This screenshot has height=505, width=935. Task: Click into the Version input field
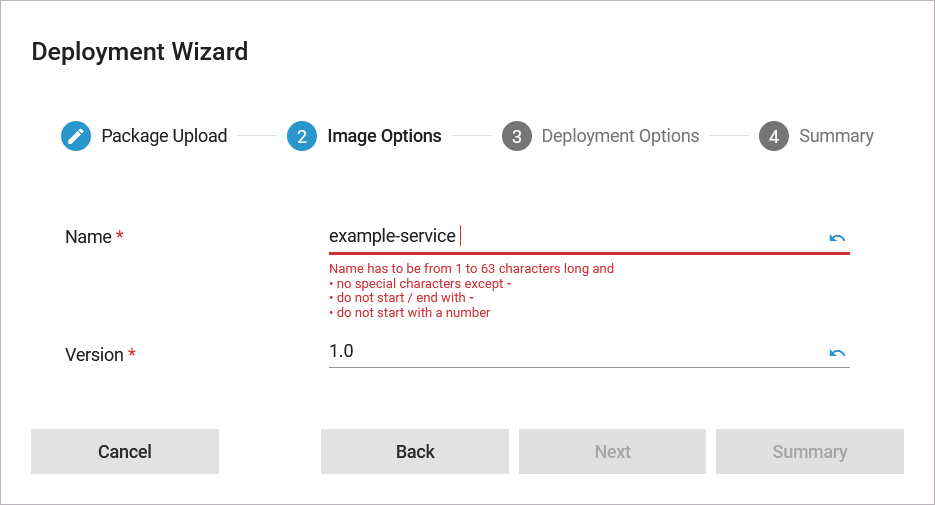(x=570, y=352)
